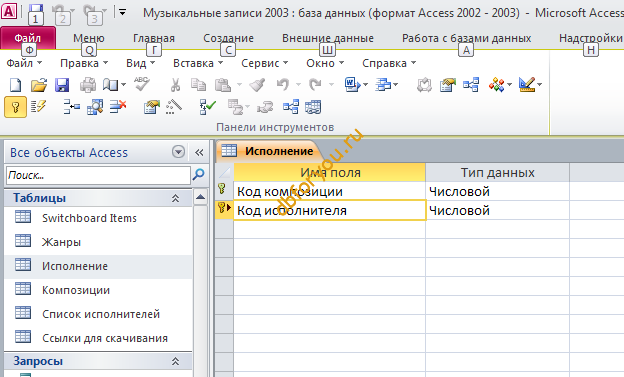Click the Relationships icon in second toolbar row

pos(291,107)
